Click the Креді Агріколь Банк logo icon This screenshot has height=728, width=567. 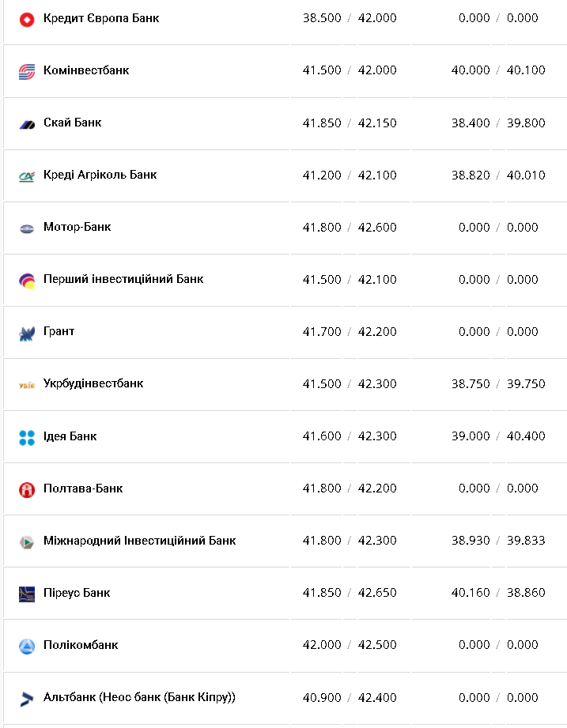tap(27, 175)
